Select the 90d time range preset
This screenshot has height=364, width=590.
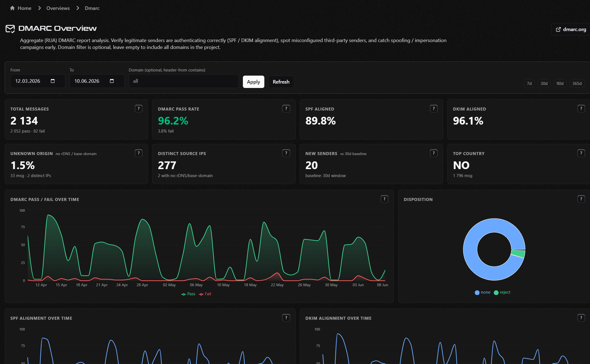(560, 83)
